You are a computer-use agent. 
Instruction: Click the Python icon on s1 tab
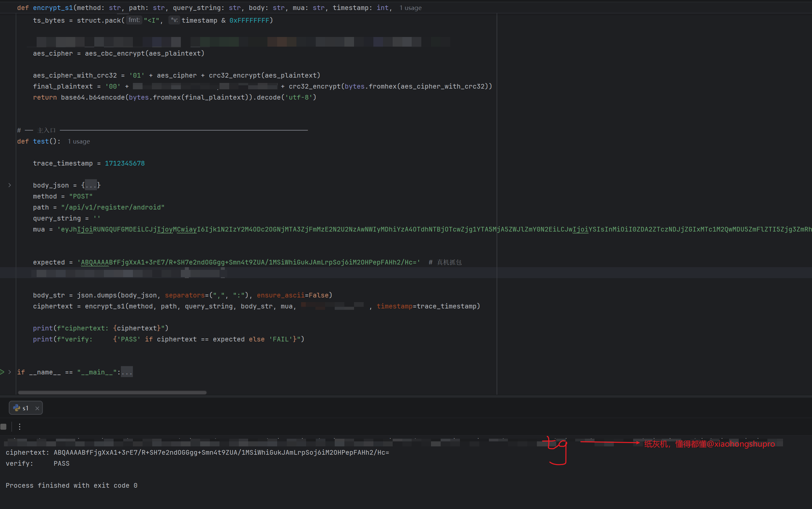tap(17, 408)
